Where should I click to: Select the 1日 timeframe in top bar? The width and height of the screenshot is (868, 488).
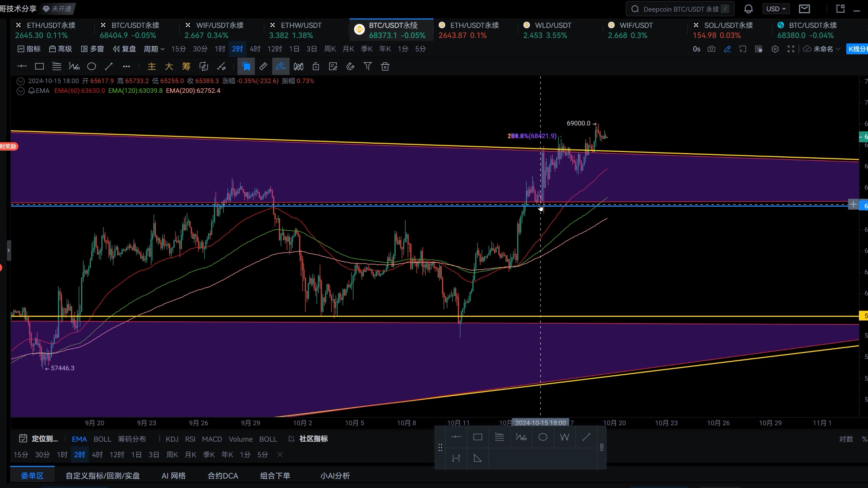pos(294,49)
